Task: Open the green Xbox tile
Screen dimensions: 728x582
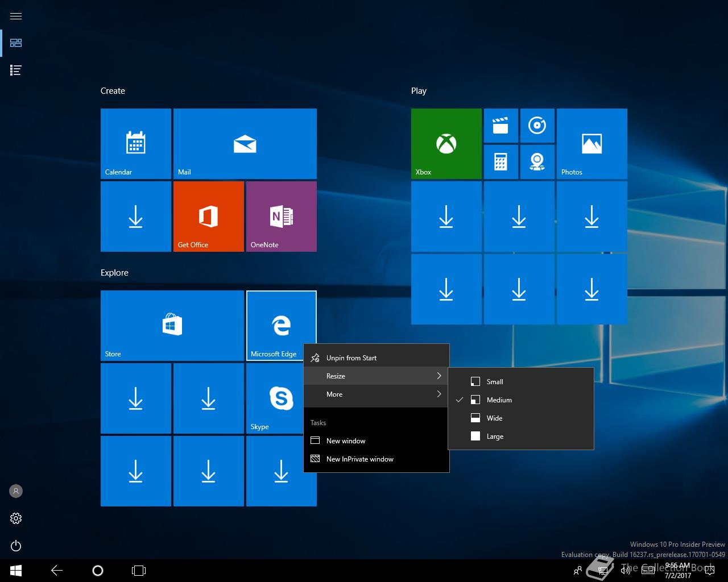Action: pyautogui.click(x=446, y=144)
